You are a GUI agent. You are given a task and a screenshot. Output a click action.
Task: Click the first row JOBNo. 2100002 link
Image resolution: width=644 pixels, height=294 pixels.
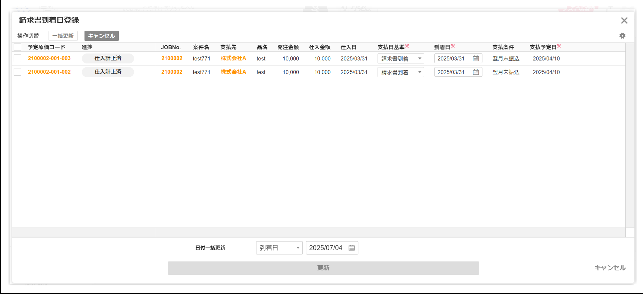point(172,58)
